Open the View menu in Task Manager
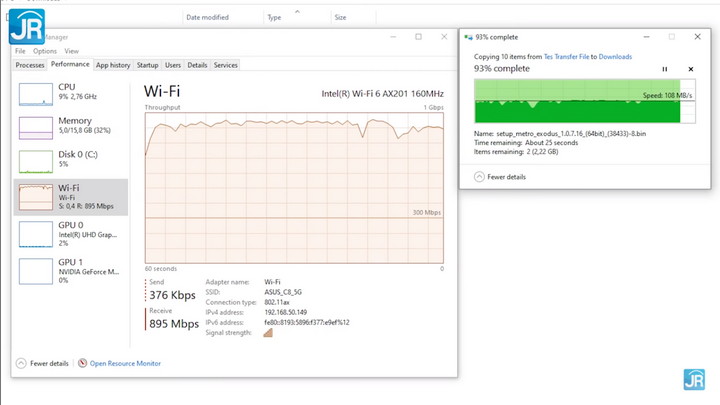Screen dimensions: 720x405 point(71,51)
